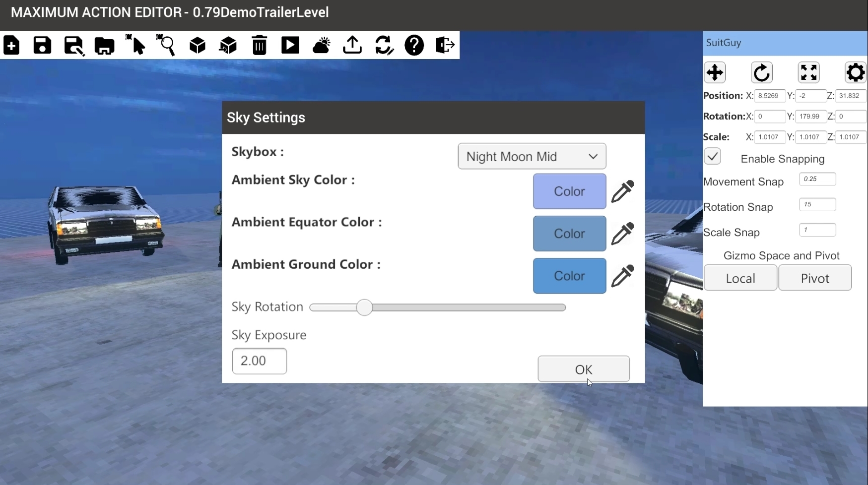The height and width of the screenshot is (485, 868).
Task: Open Ambient Sky Color swatch
Action: (x=569, y=191)
